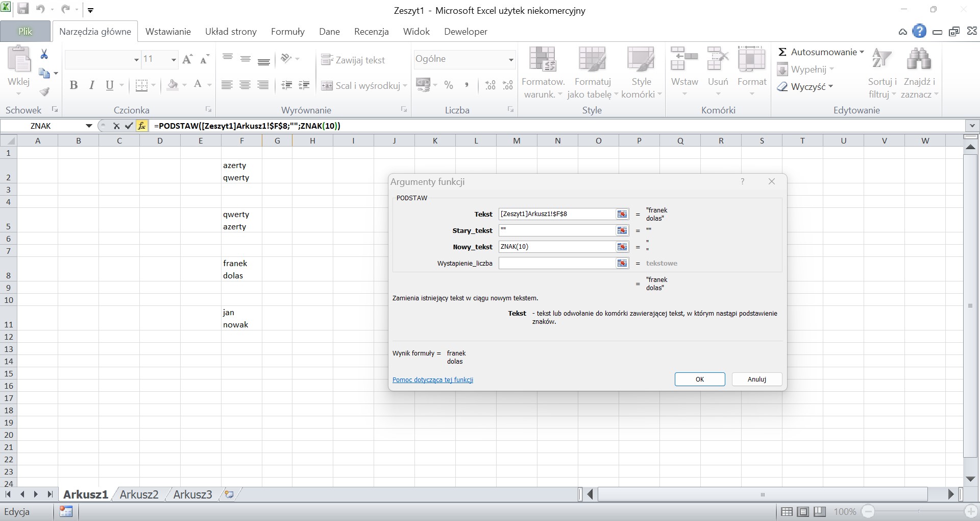Increase font size with the larger A icon
Screen dimensions: 980x521
pos(187,59)
